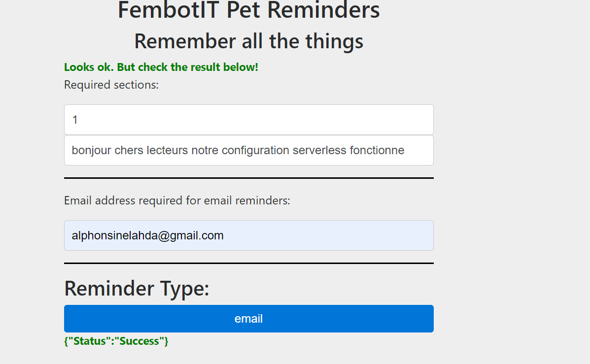This screenshot has height=364, width=590.
Task: Click the Reminder Type heading
Action: click(x=137, y=288)
